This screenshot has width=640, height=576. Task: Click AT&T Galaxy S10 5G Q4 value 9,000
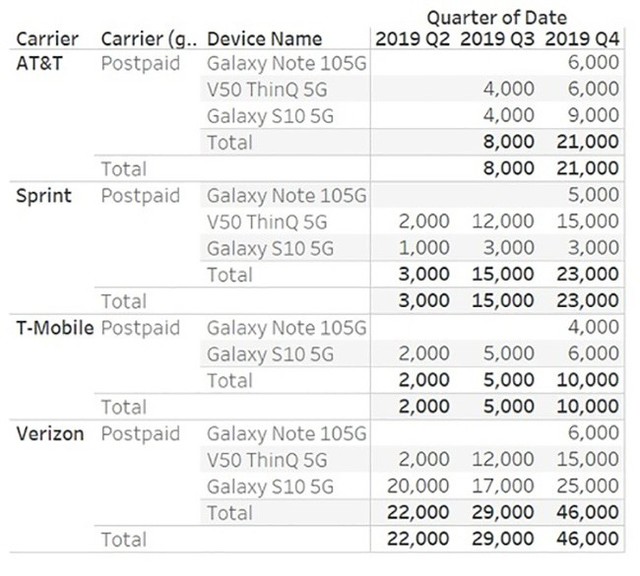[x=593, y=116]
